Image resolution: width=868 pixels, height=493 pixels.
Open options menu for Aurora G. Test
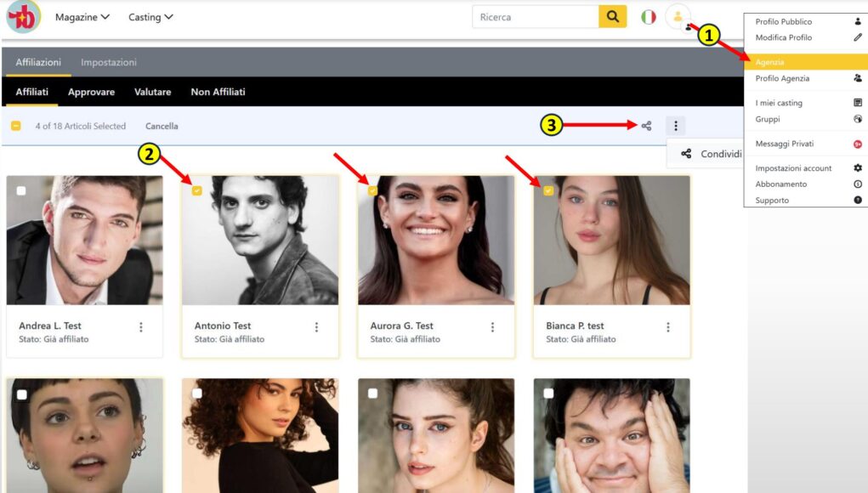click(x=492, y=327)
